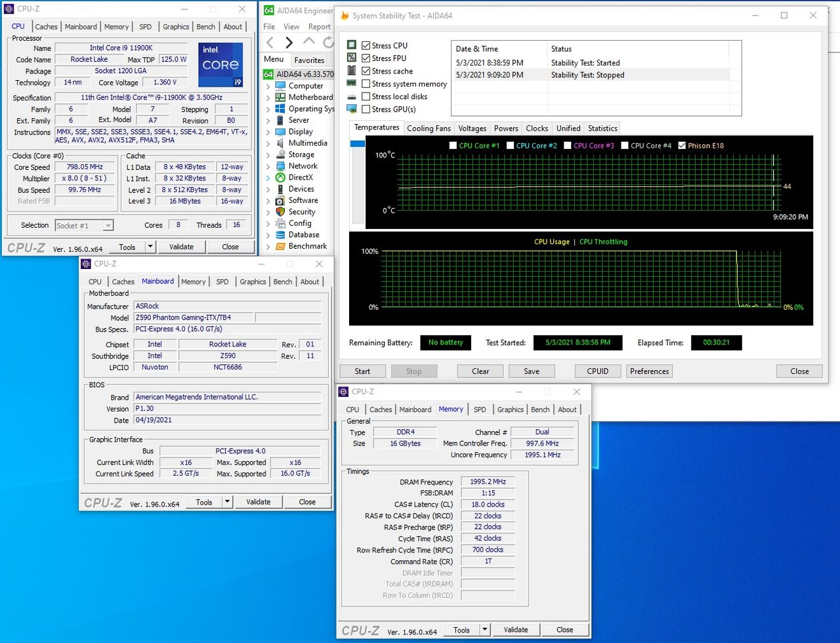
Task: Select SPD tab in CPU-Z Memory window
Action: pos(480,409)
